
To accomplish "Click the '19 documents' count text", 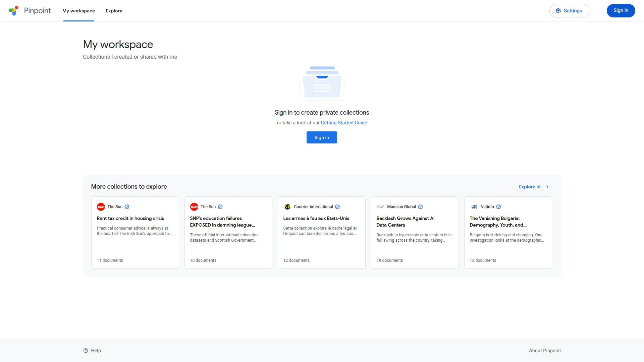I will (x=389, y=260).
